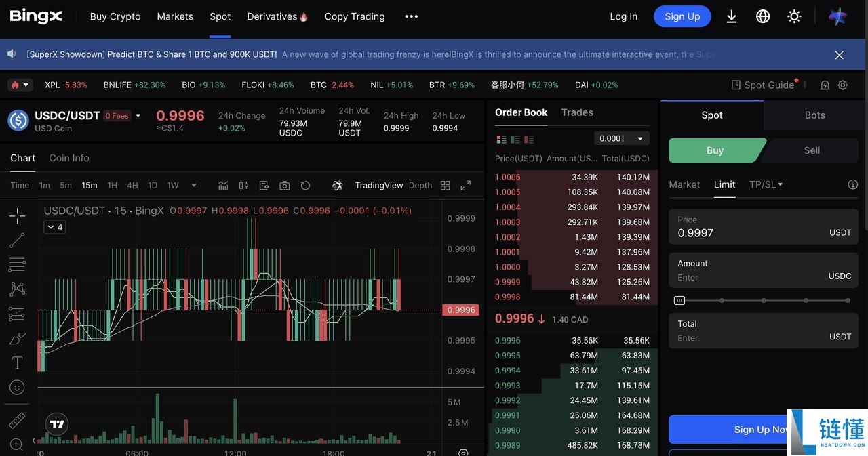Click the header Sign Up button
The width and height of the screenshot is (868, 456).
682,16
